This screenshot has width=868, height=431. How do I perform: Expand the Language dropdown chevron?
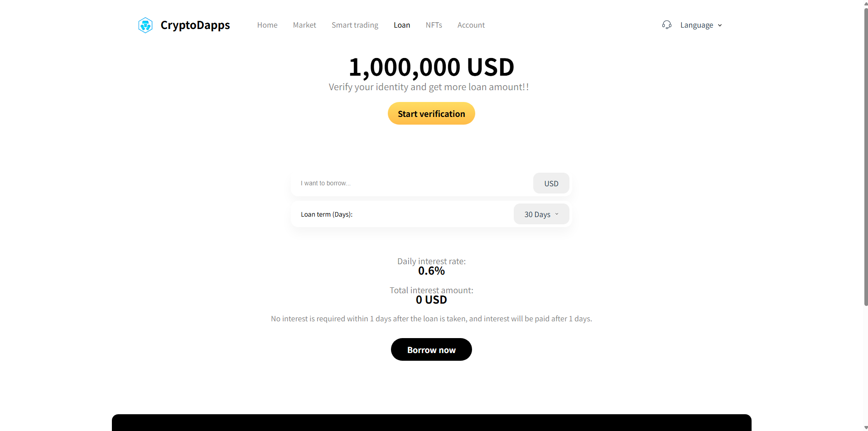click(720, 25)
